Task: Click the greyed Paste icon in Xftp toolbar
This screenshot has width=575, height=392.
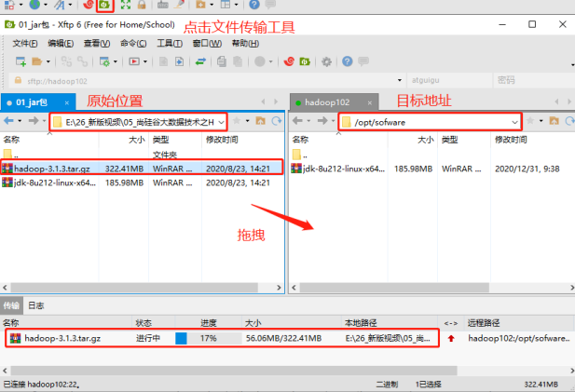Action: [x=238, y=61]
